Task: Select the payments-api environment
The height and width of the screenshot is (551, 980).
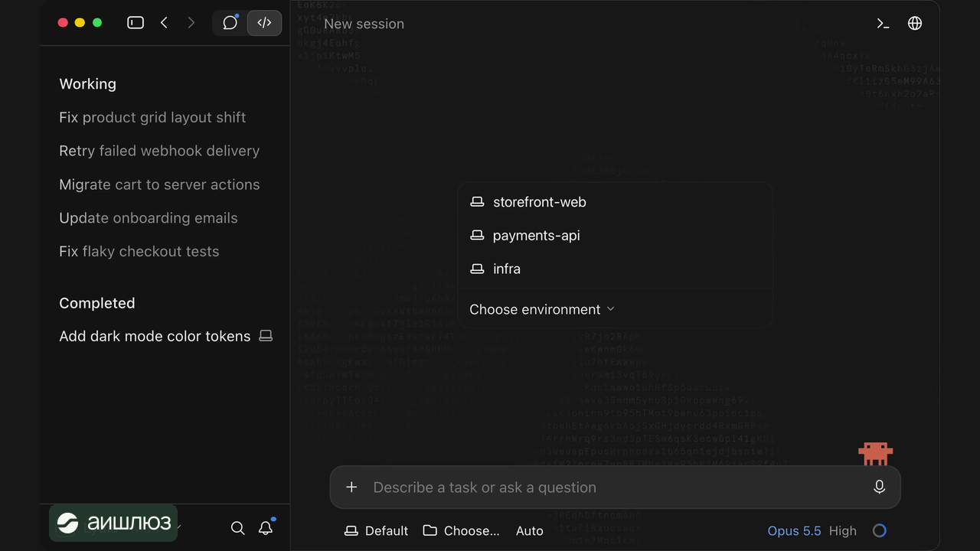Action: [616, 236]
